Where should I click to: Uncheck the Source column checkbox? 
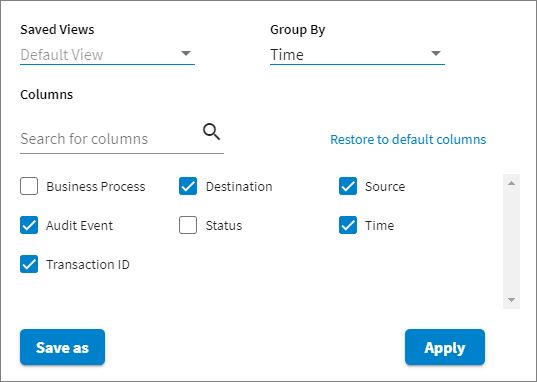pos(348,186)
